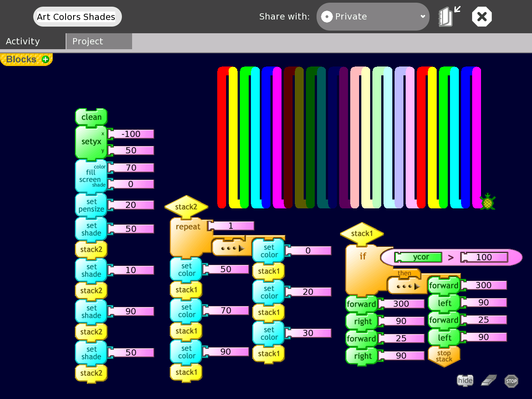This screenshot has height=399, width=532.
Task: Click the green plus on Blocks palette
Action: click(45, 59)
